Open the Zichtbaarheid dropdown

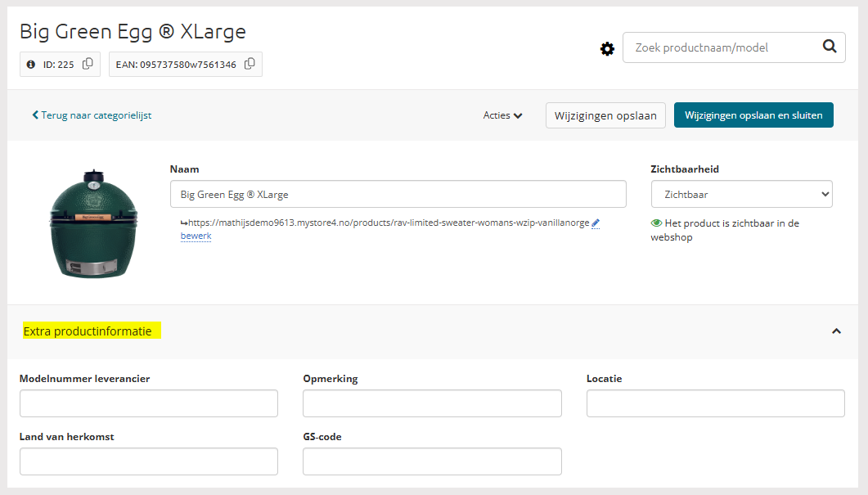742,195
